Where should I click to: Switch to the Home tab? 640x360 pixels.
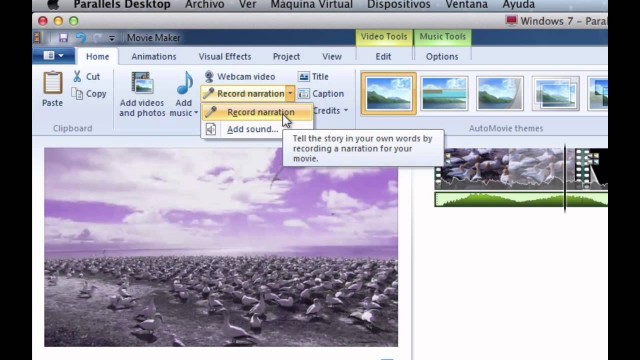[98, 56]
